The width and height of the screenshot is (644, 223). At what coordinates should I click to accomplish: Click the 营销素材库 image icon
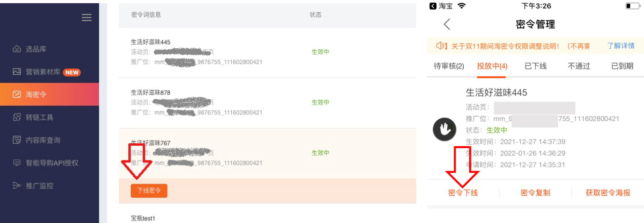pos(17,72)
